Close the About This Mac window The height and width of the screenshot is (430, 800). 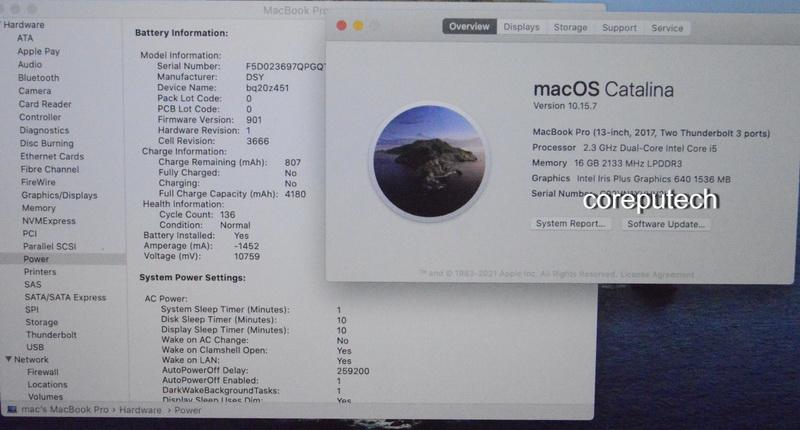click(342, 26)
